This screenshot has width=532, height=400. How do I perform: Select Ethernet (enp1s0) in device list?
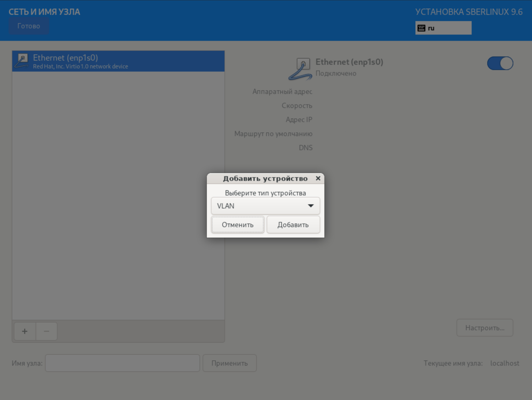(118, 61)
